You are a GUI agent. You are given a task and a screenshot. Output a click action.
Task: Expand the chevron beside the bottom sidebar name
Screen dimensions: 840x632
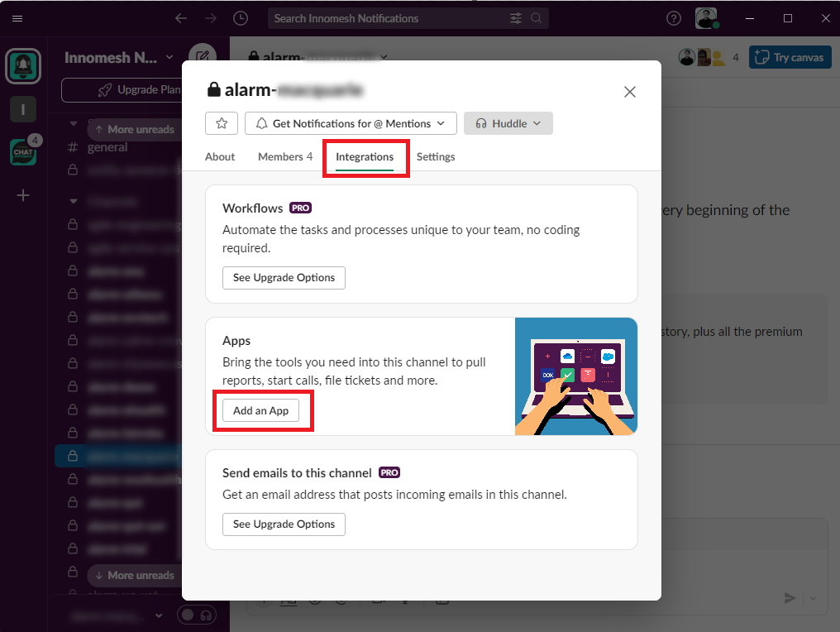click(x=159, y=615)
